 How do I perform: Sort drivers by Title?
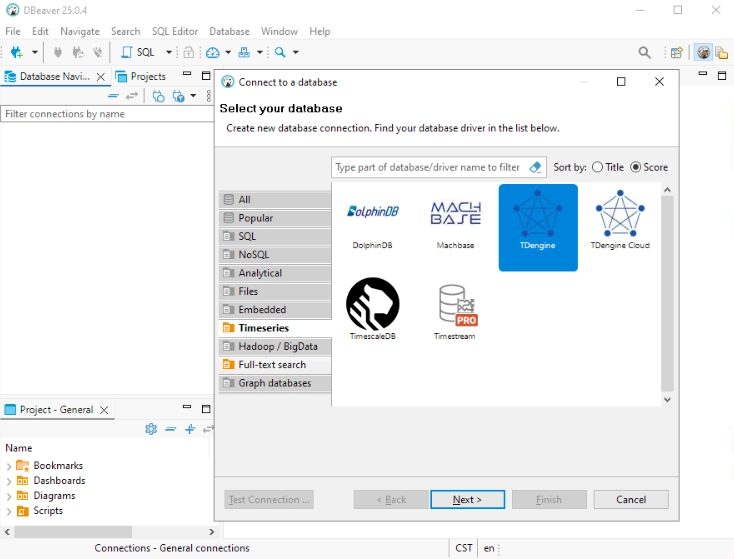click(x=608, y=167)
